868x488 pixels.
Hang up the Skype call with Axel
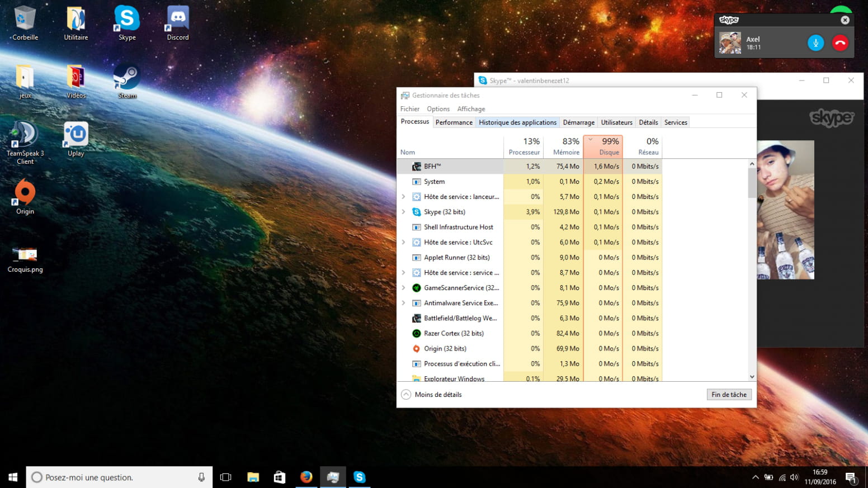click(x=840, y=43)
